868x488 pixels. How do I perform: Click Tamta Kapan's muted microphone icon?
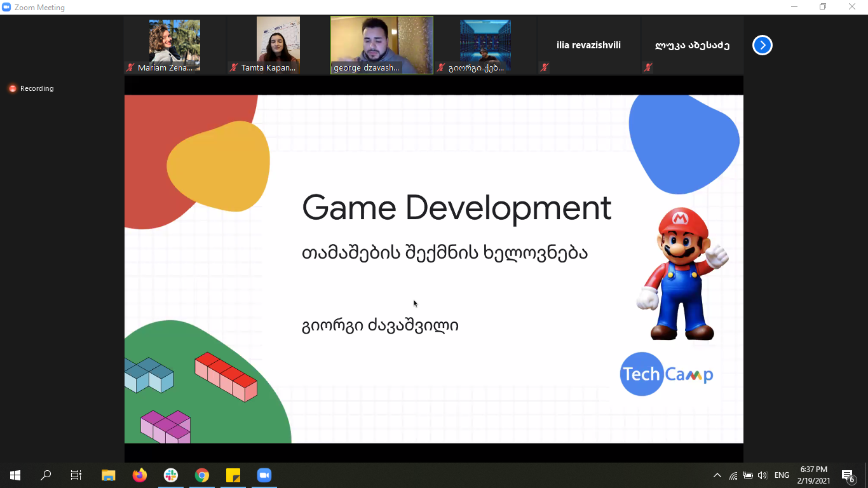click(x=234, y=67)
